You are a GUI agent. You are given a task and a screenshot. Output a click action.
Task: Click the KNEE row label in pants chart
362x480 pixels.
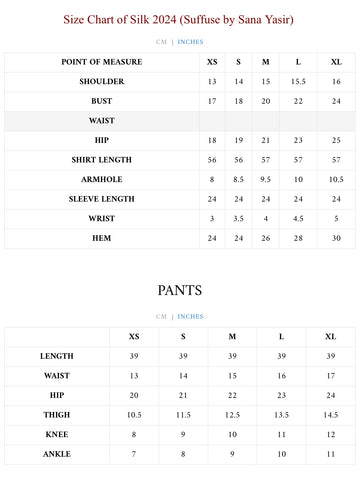coord(57,435)
